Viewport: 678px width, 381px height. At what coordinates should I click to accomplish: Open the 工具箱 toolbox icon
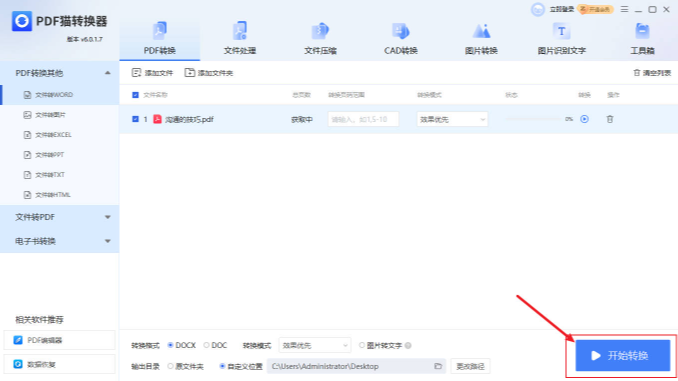[642, 31]
